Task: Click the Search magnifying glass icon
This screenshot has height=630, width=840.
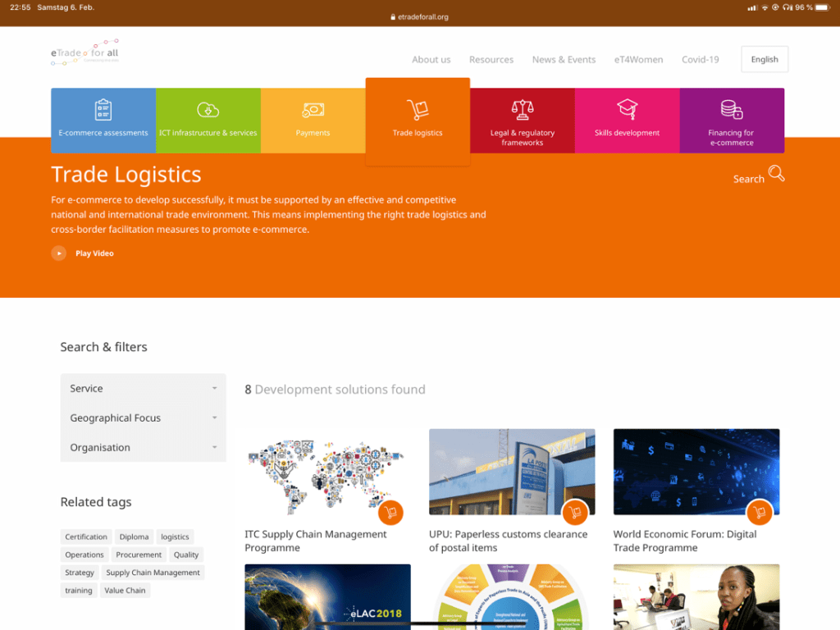Action: point(776,174)
